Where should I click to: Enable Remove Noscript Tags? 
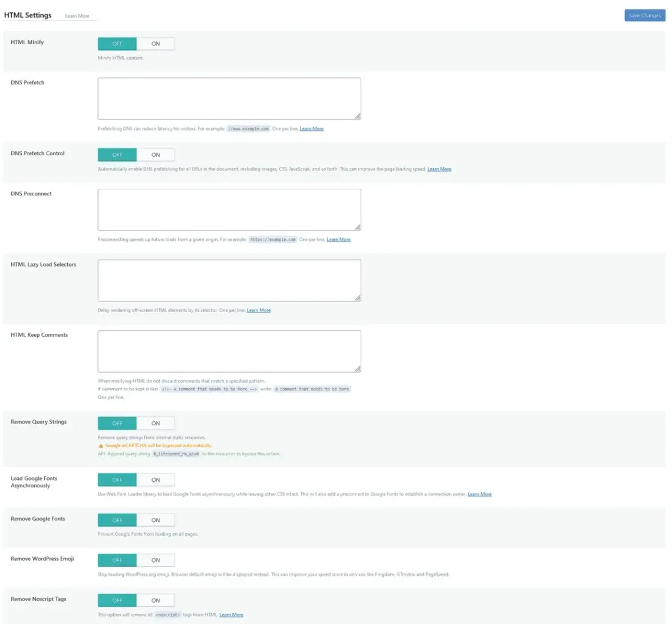[156, 599]
